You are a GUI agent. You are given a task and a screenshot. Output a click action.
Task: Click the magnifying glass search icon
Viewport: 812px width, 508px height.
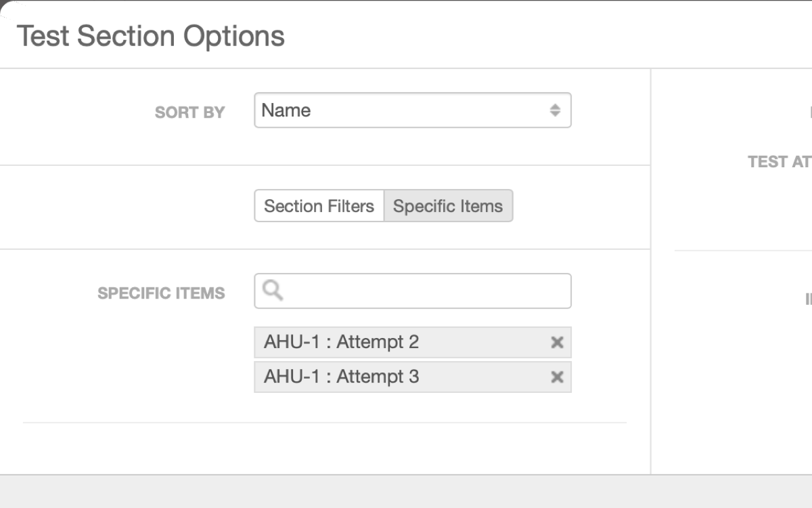273,291
